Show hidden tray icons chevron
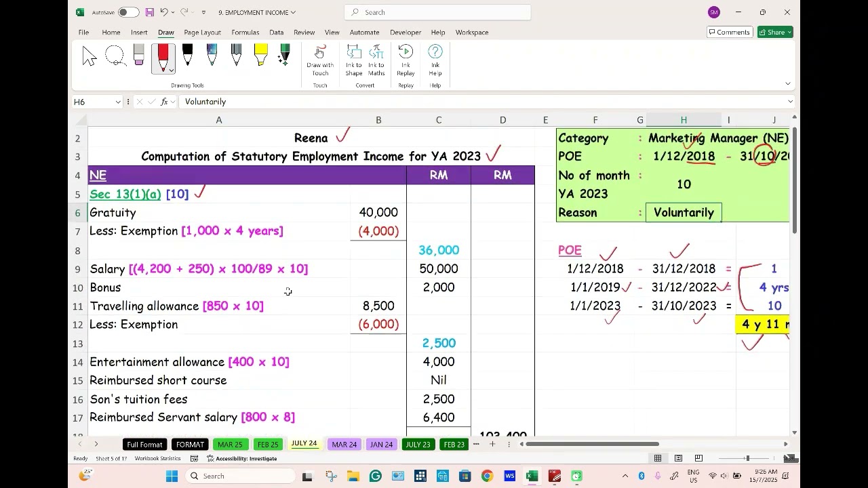Screen dimensions: 868x488 point(625,476)
